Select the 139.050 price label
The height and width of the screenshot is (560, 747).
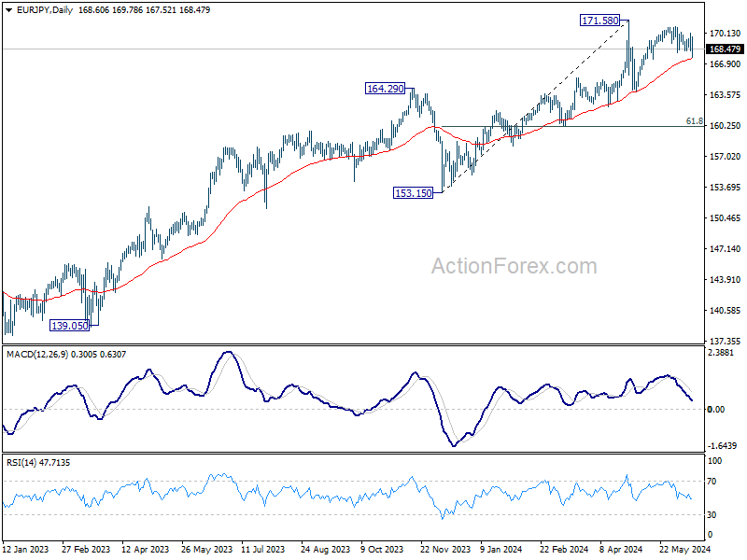coord(69,326)
